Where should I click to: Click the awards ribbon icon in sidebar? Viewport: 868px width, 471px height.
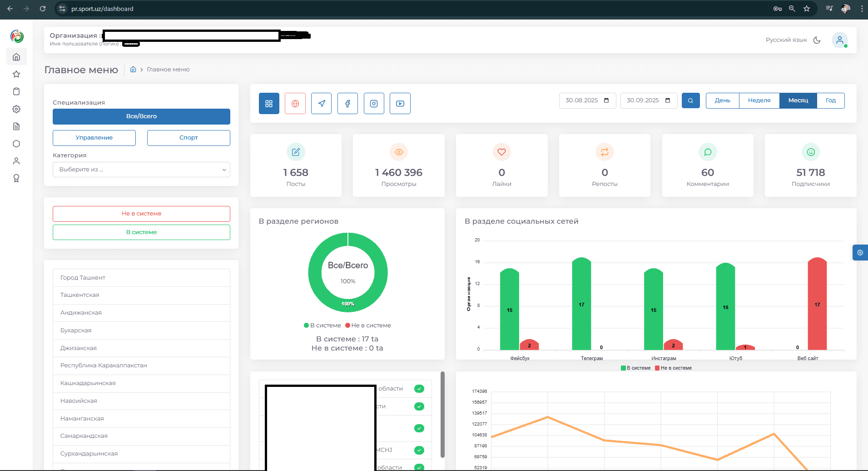click(16, 178)
